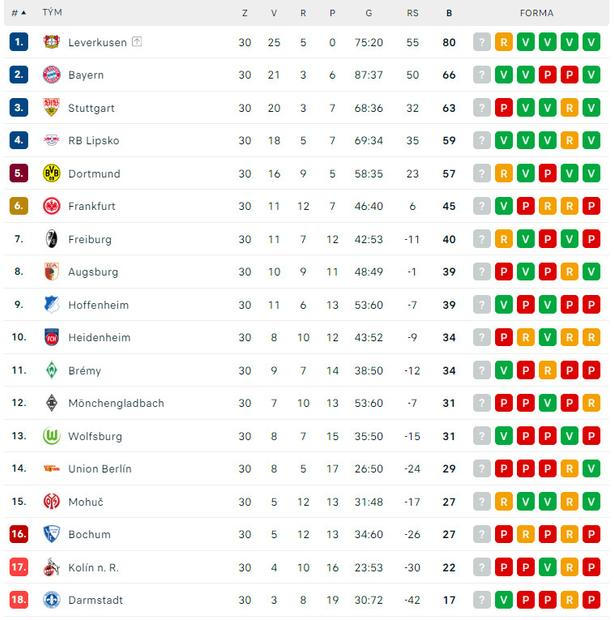This screenshot has width=614, height=620.
Task: Click the TÝM column header
Action: pos(52,13)
